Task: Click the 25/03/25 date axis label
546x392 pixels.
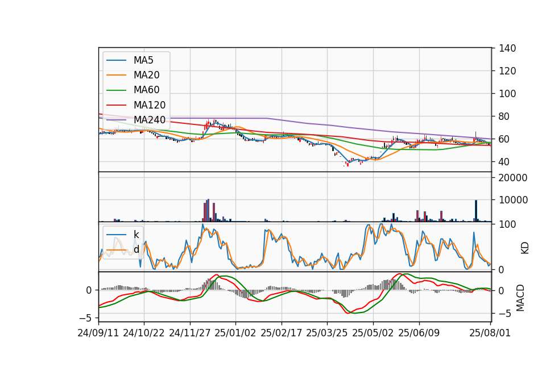Action: [x=327, y=333]
